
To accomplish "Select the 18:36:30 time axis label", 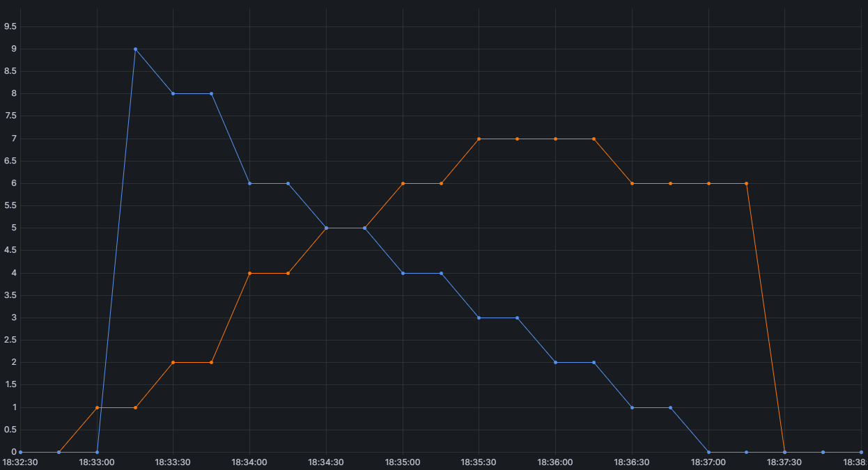I will (x=632, y=462).
